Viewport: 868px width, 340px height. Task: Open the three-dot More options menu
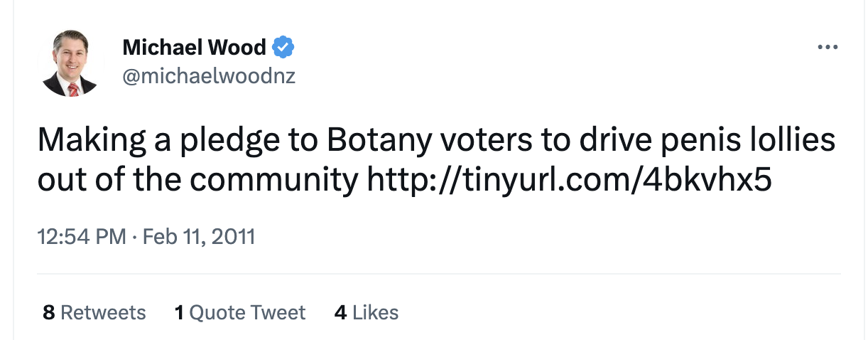pyautogui.click(x=828, y=48)
